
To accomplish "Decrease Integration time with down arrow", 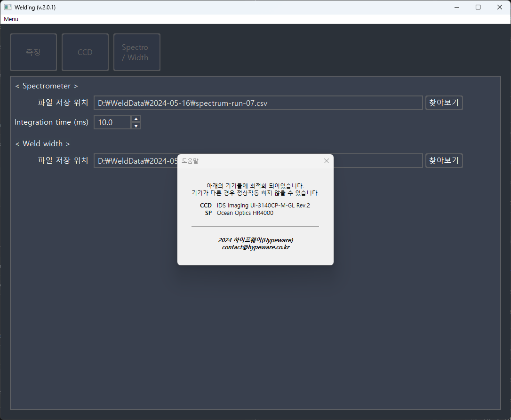I will 136,126.
